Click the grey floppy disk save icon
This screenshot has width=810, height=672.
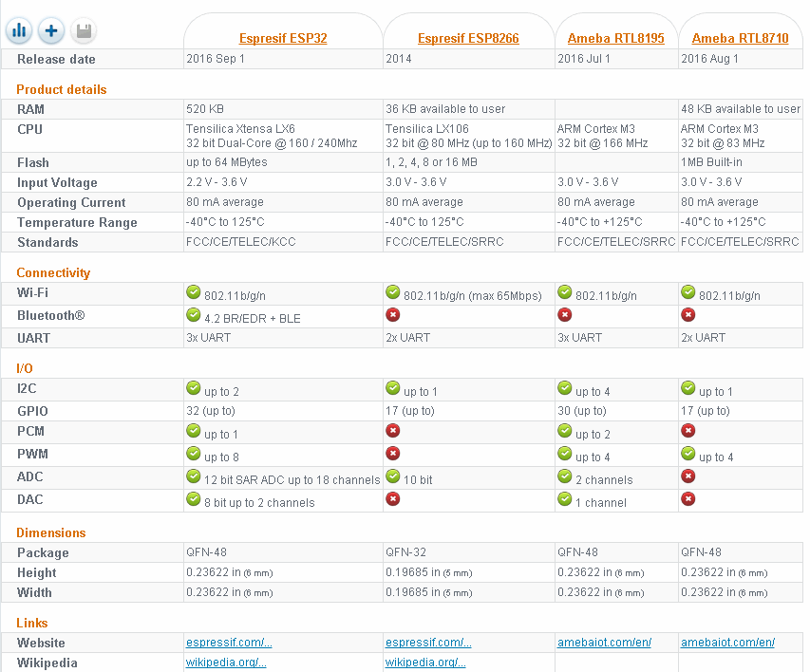(84, 30)
